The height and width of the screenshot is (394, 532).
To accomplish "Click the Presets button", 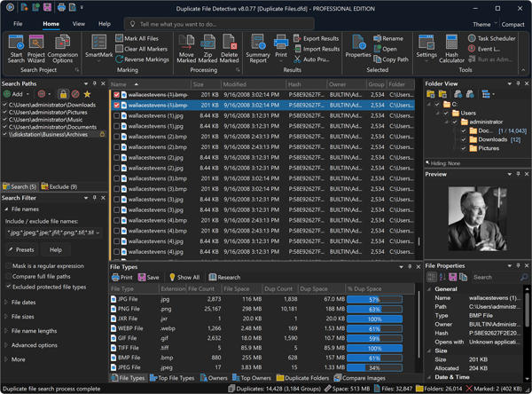I will (x=21, y=249).
